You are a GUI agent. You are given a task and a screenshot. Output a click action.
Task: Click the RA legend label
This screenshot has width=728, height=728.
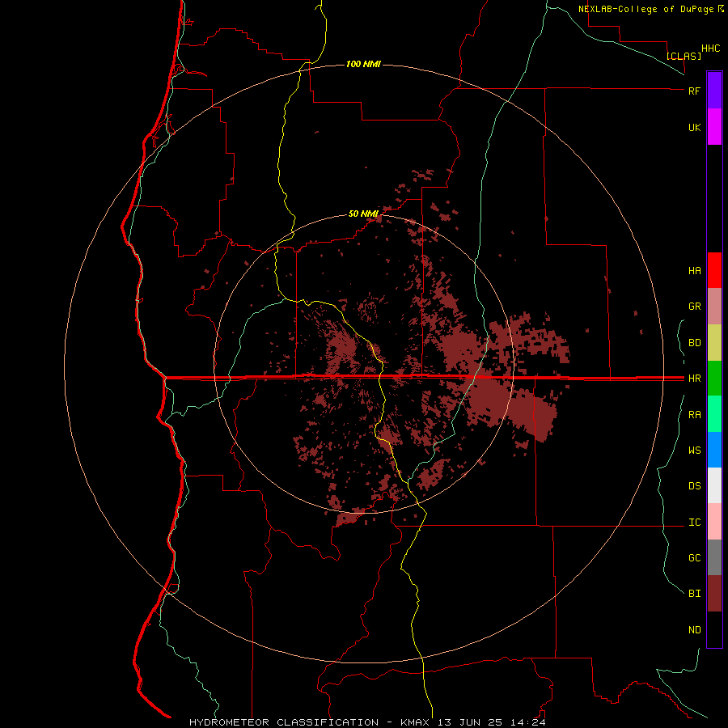(694, 415)
